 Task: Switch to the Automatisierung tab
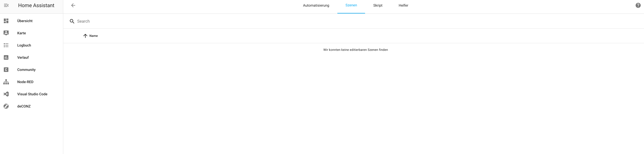tap(316, 5)
